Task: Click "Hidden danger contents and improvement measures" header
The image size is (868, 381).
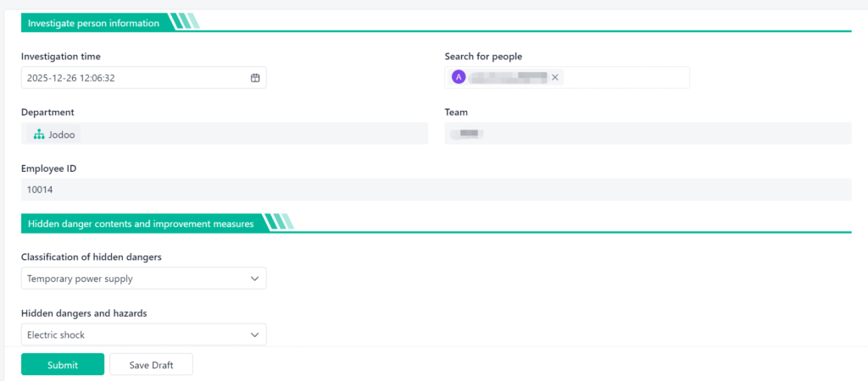Action: [141, 224]
